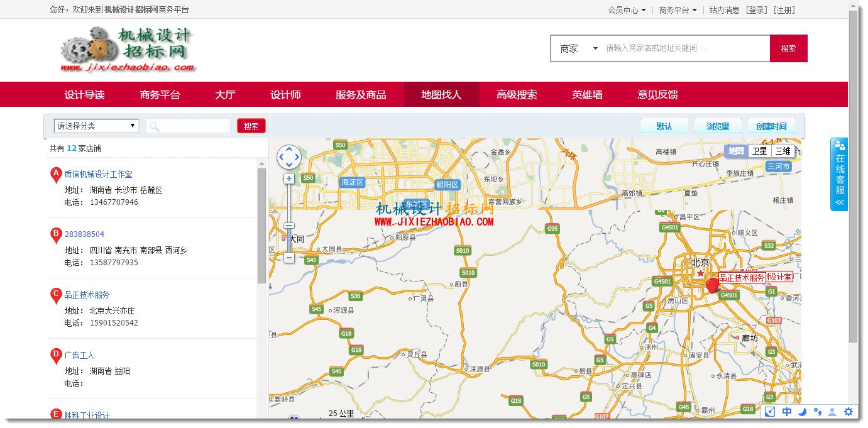This screenshot has width=868, height=428.
Task: Focus the 请输入商家名 search field
Action: click(x=686, y=48)
